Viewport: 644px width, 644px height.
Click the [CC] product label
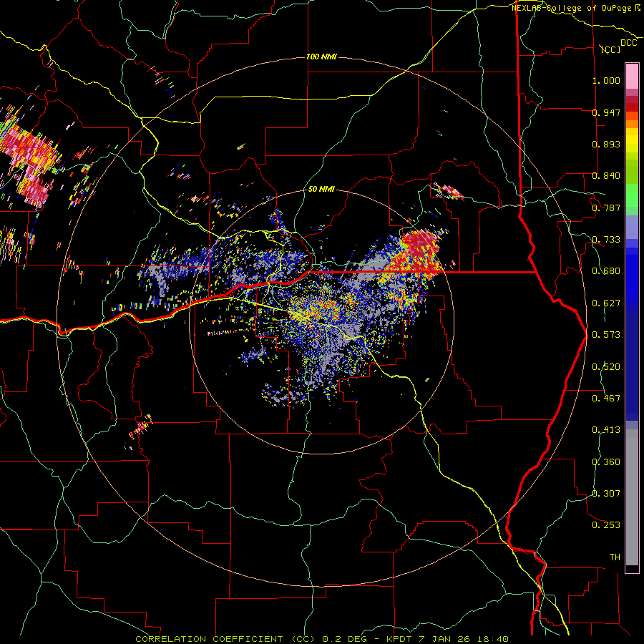610,49
